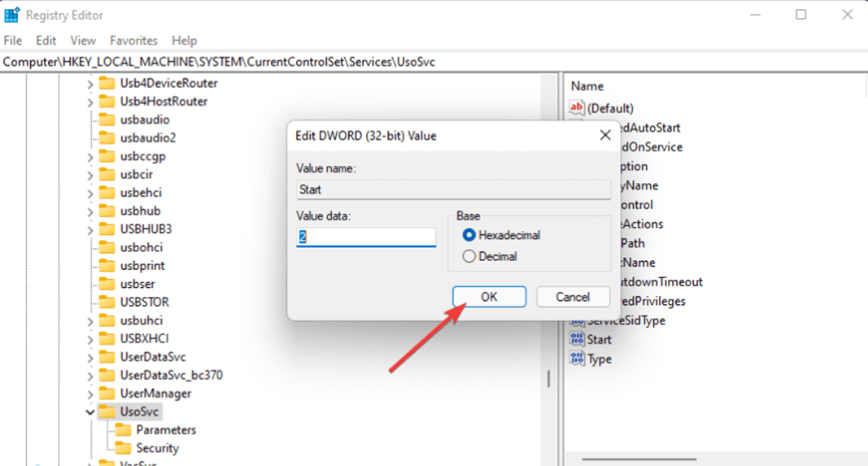The width and height of the screenshot is (868, 466).
Task: Confirm the DWORD edit with OK
Action: click(x=490, y=297)
